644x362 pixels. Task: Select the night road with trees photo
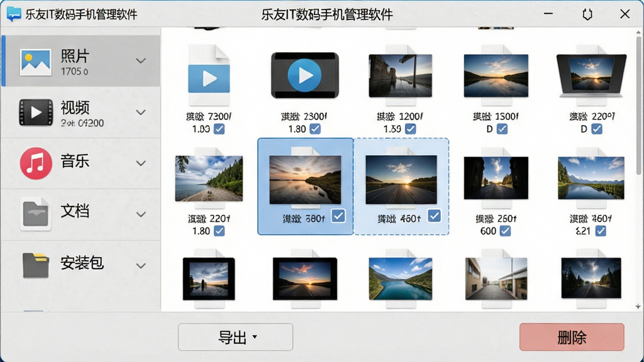point(591,278)
